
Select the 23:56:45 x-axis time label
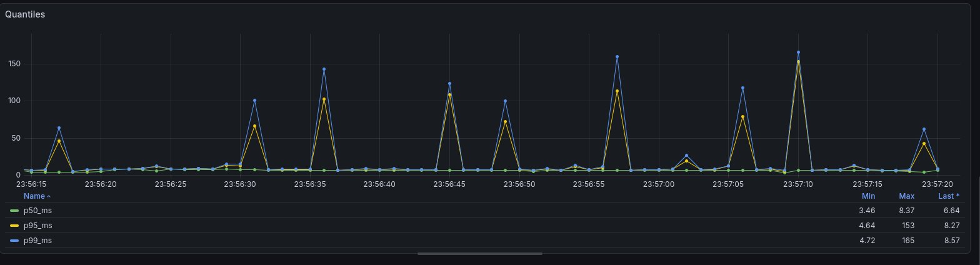449,184
